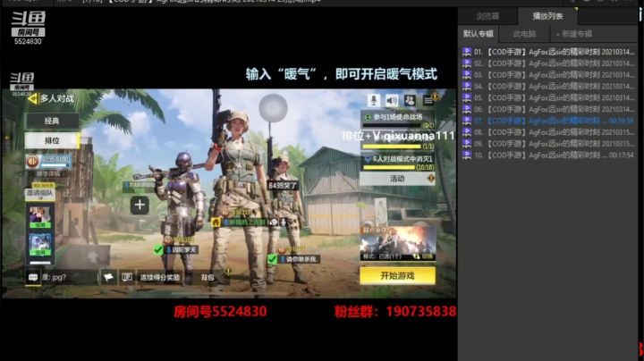Open the 参与1场使命战场 mission entry
The width and height of the screenshot is (644, 361).
[x=397, y=120]
